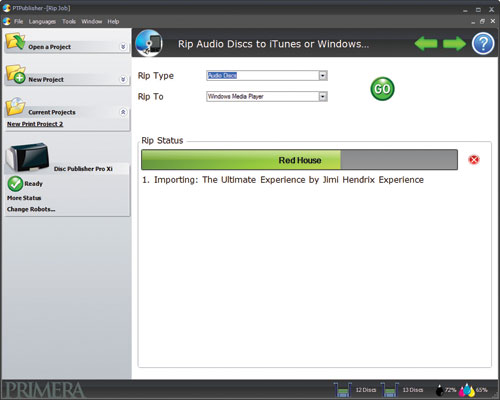Click the Disc Publisher Pro Xi printer image
The image size is (500, 400).
[28, 157]
